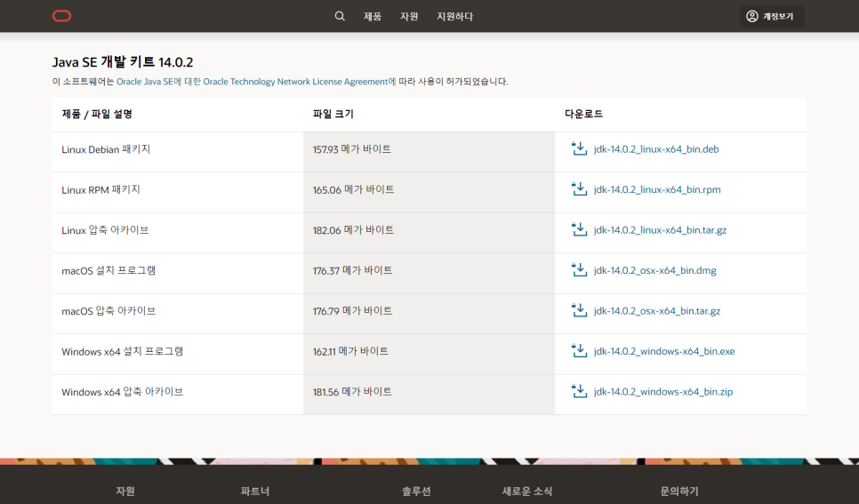Click the 계정보기 account button

tap(772, 16)
